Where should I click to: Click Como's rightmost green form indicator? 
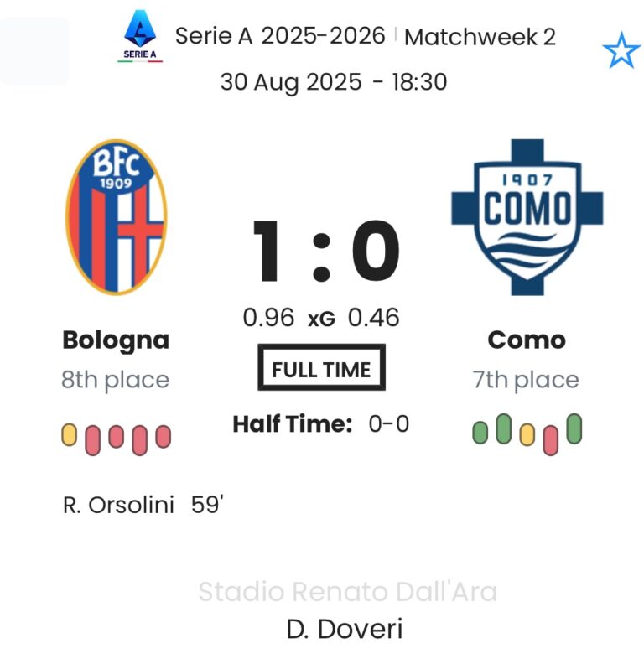click(x=574, y=428)
